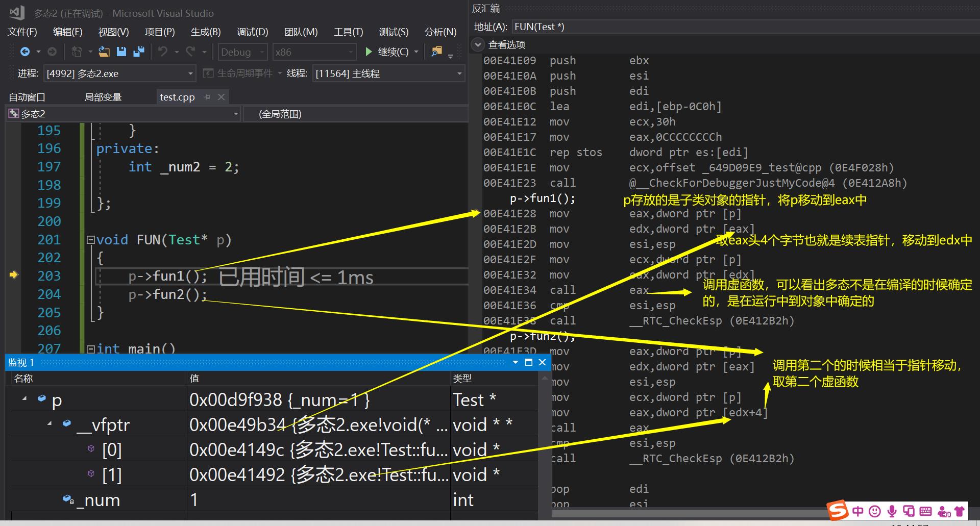Expand the 查看选项 viewing options chevron
Image resolution: width=980 pixels, height=526 pixels.
(478, 44)
